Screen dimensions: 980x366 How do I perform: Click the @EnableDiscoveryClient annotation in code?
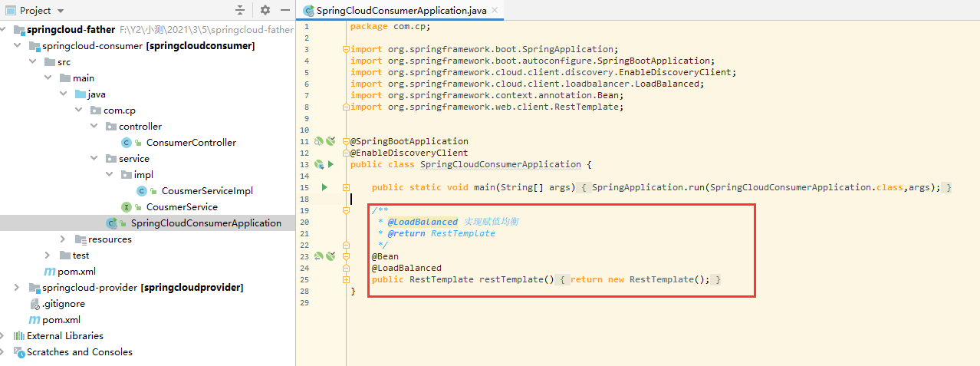[409, 153]
